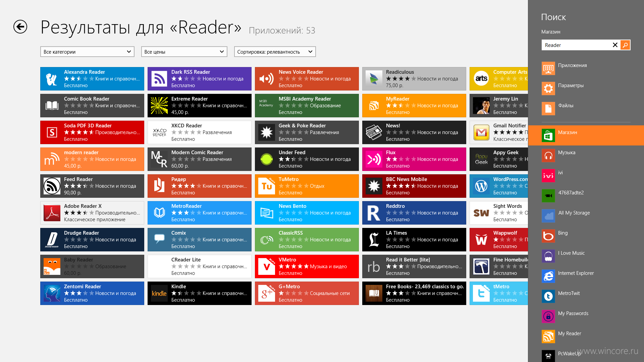
Task: Click the Under Feed green icon
Action: (x=267, y=159)
